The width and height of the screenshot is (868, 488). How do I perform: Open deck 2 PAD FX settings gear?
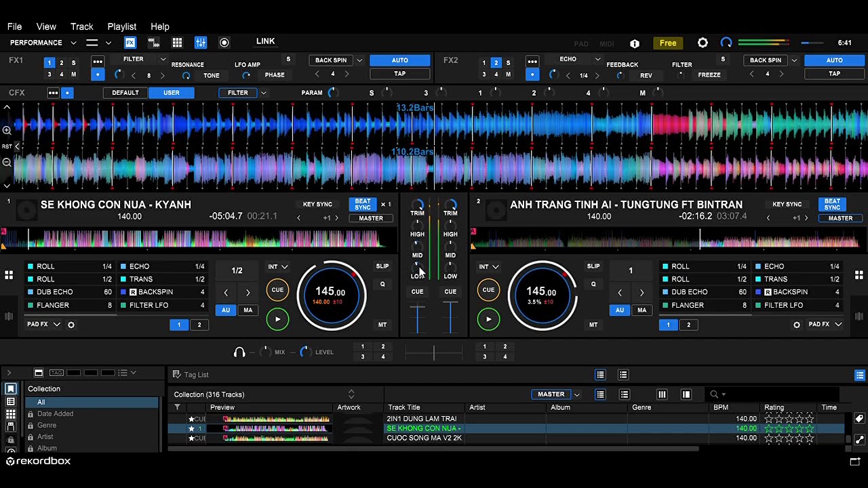tap(797, 325)
